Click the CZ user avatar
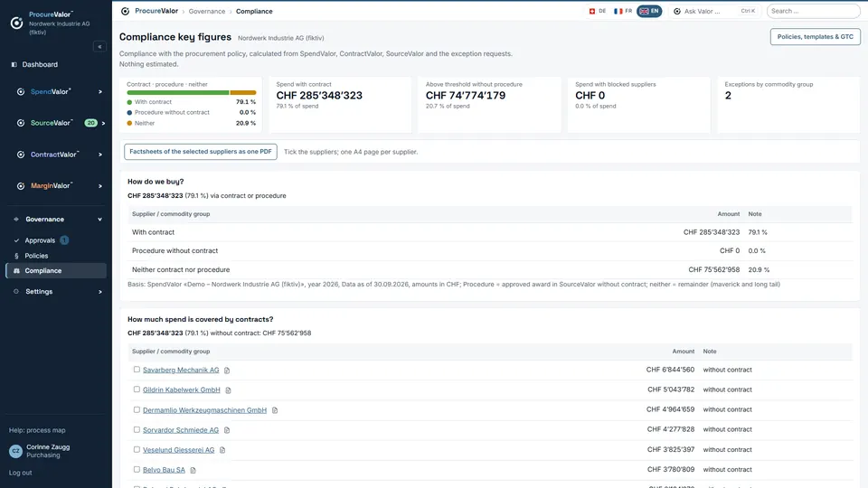The height and width of the screenshot is (488, 868). click(x=15, y=451)
